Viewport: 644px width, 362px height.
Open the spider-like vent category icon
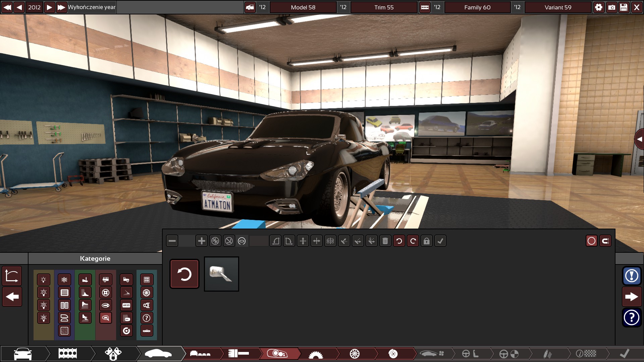(x=64, y=280)
